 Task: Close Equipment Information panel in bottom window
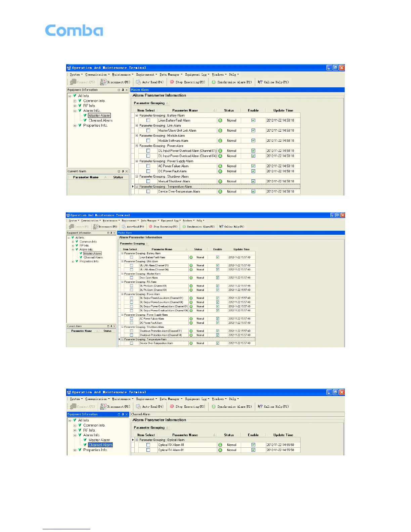coord(127,414)
